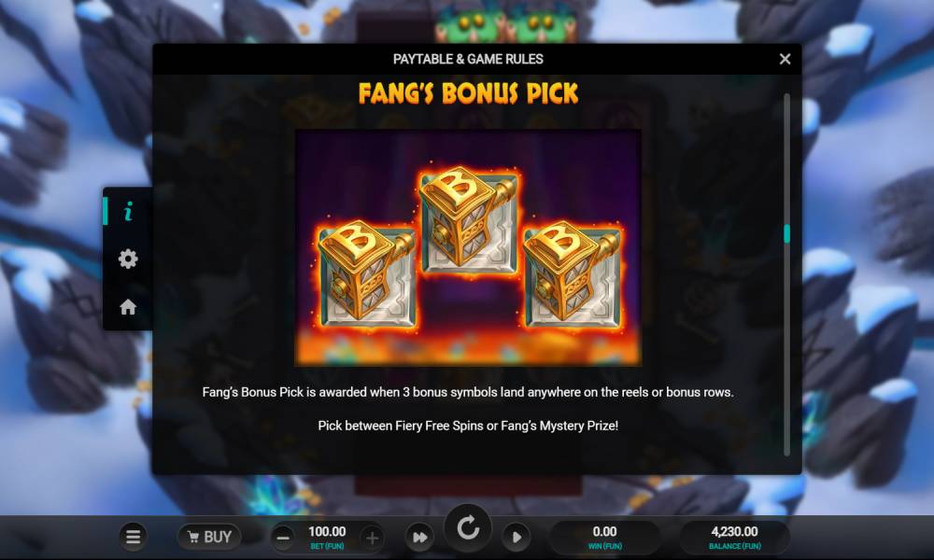Viewport: 934px width, 560px height.
Task: Decrease the bet with minus button
Action: coord(284,538)
